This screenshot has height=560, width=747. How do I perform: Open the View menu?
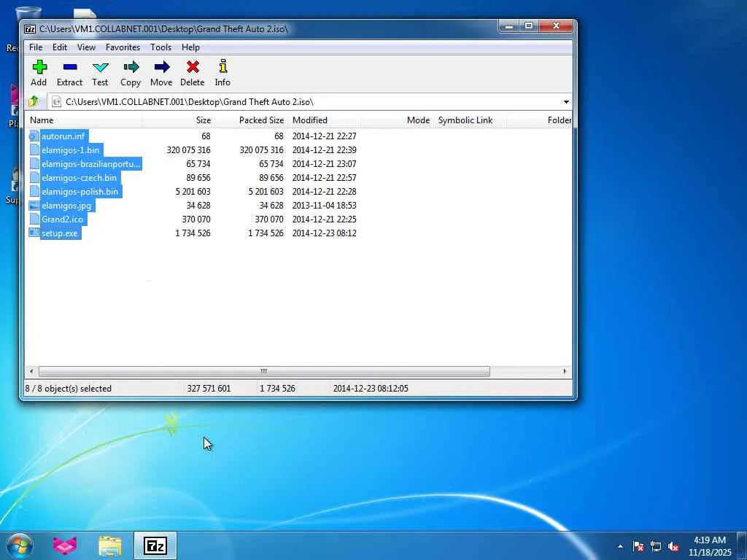[86, 47]
